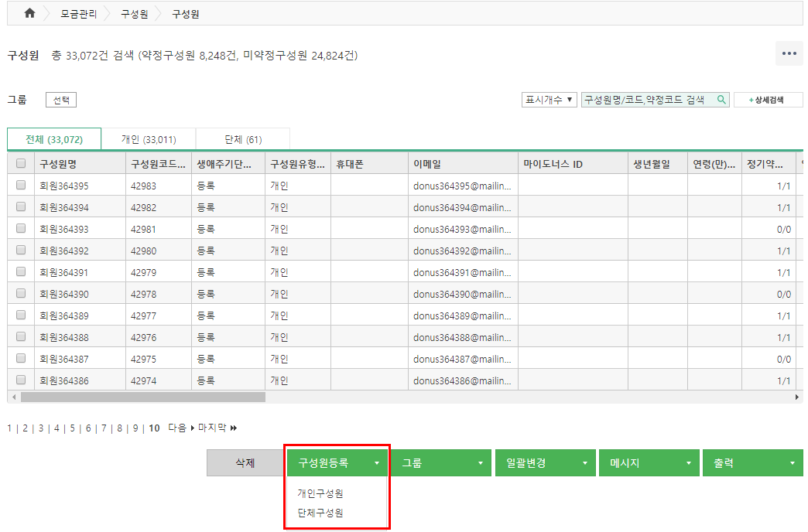Click the 삭제 button
808x532 pixels.
click(x=245, y=462)
